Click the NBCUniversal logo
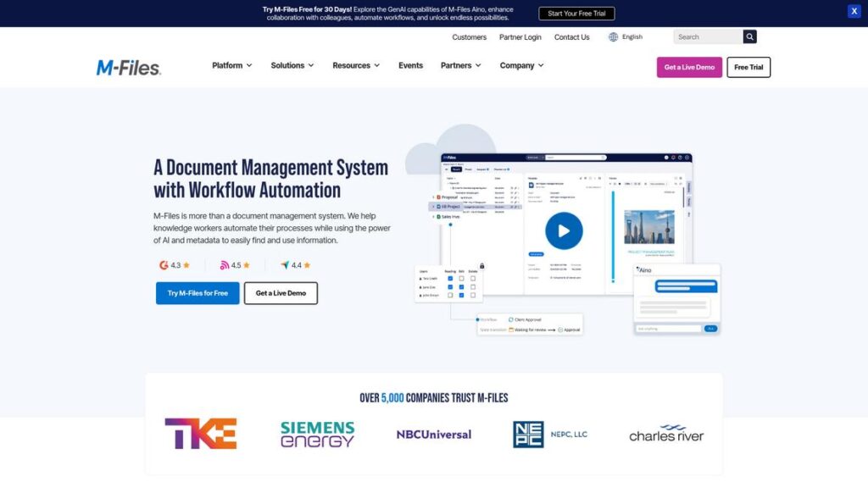This screenshot has height=488, width=868. 434,435
